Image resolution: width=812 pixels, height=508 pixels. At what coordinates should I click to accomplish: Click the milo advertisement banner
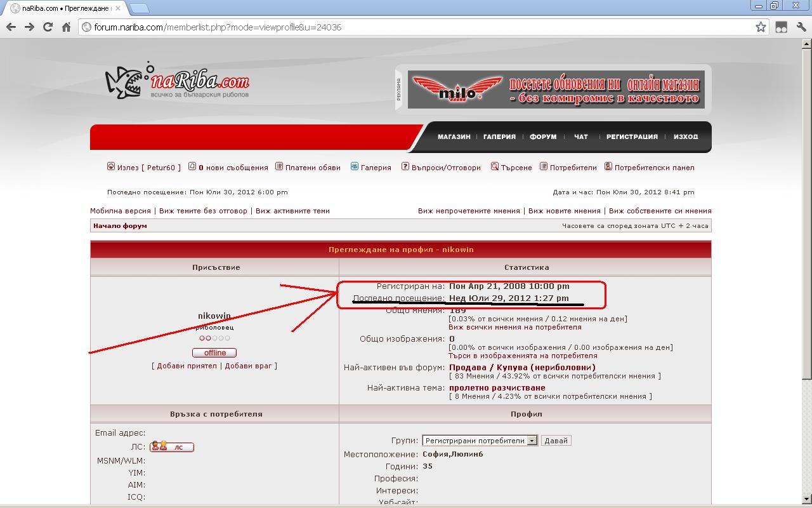tap(556, 90)
